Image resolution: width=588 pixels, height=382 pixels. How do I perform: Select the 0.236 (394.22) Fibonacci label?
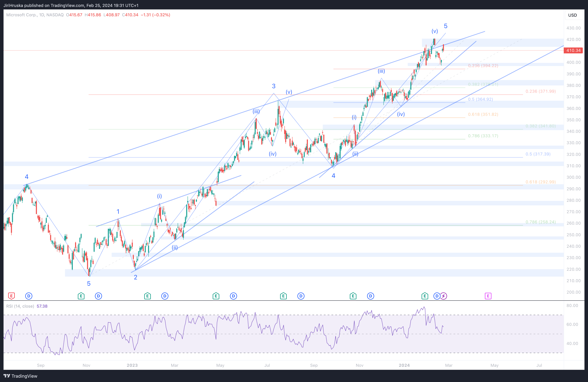[x=483, y=66]
